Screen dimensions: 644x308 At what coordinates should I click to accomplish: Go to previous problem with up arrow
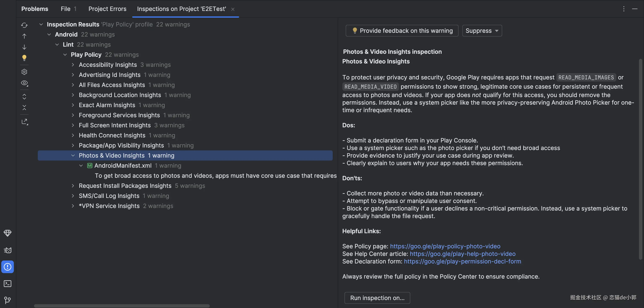(x=24, y=36)
